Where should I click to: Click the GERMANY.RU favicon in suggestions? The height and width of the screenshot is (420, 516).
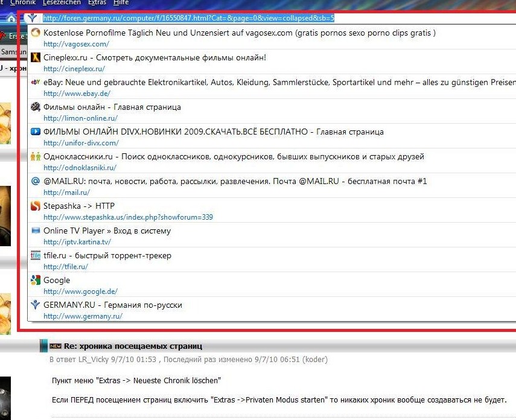pos(35,305)
